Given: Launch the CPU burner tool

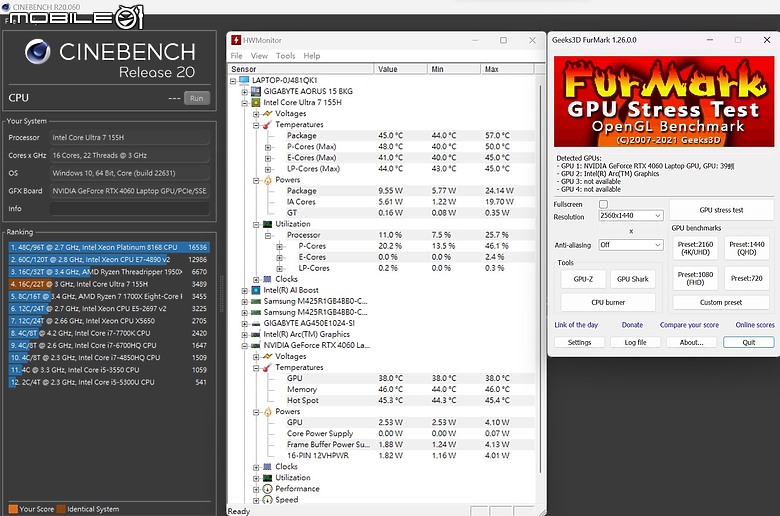Looking at the screenshot, I should [x=608, y=302].
